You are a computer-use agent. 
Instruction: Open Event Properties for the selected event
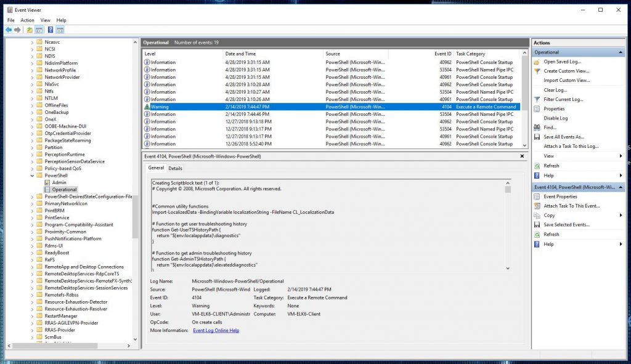click(x=556, y=196)
